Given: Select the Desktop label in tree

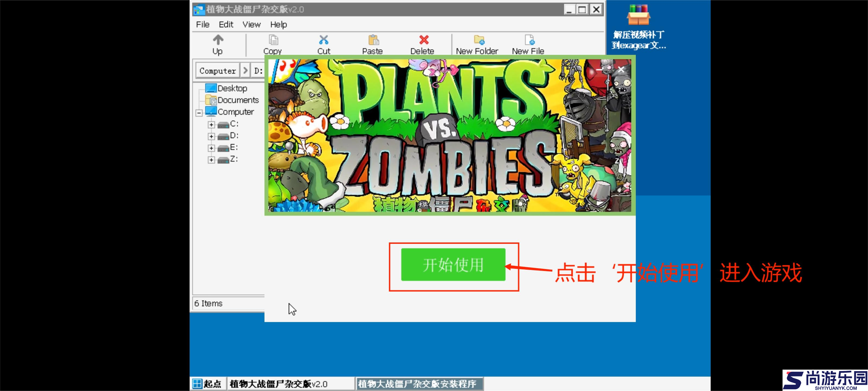Looking at the screenshot, I should tap(232, 88).
